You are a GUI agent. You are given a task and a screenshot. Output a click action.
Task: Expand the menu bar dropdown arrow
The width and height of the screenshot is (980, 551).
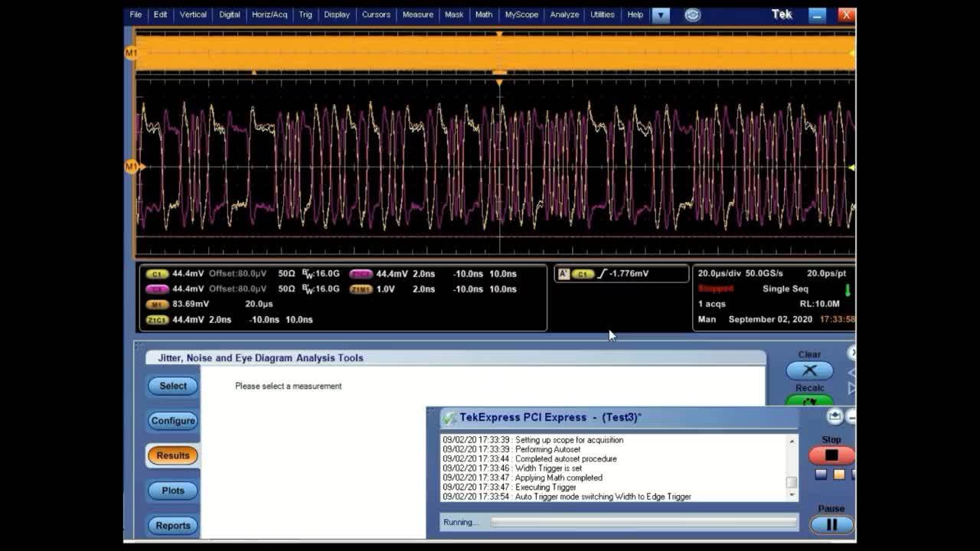point(660,15)
